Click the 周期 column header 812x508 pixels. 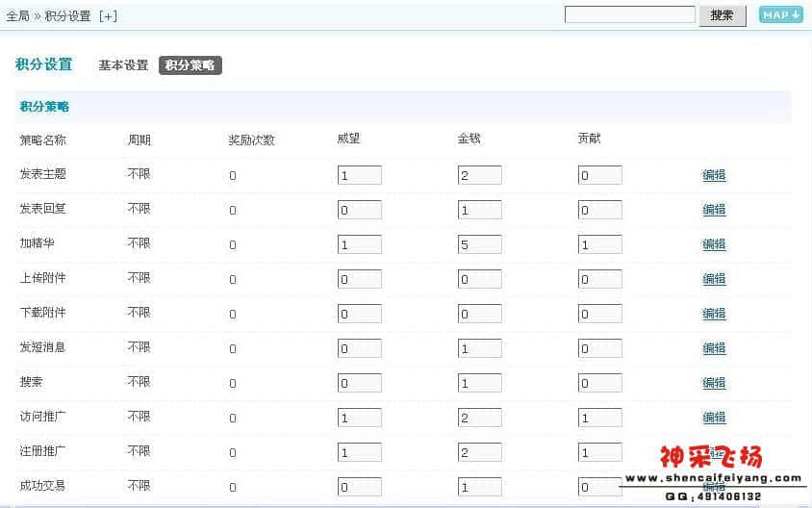pyautogui.click(x=140, y=140)
